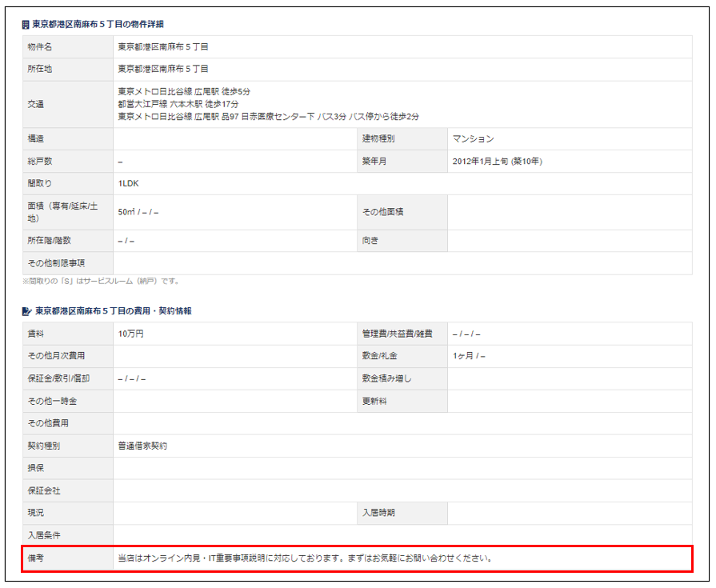Click the 普通借家契約 contract type value

tap(142, 446)
